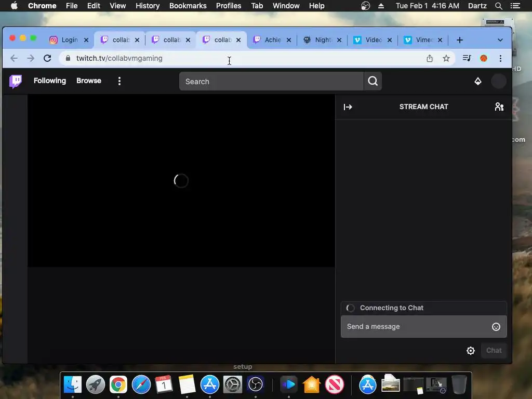Open the Trash in the Dock
This screenshot has width=532, height=399.
pos(459,385)
